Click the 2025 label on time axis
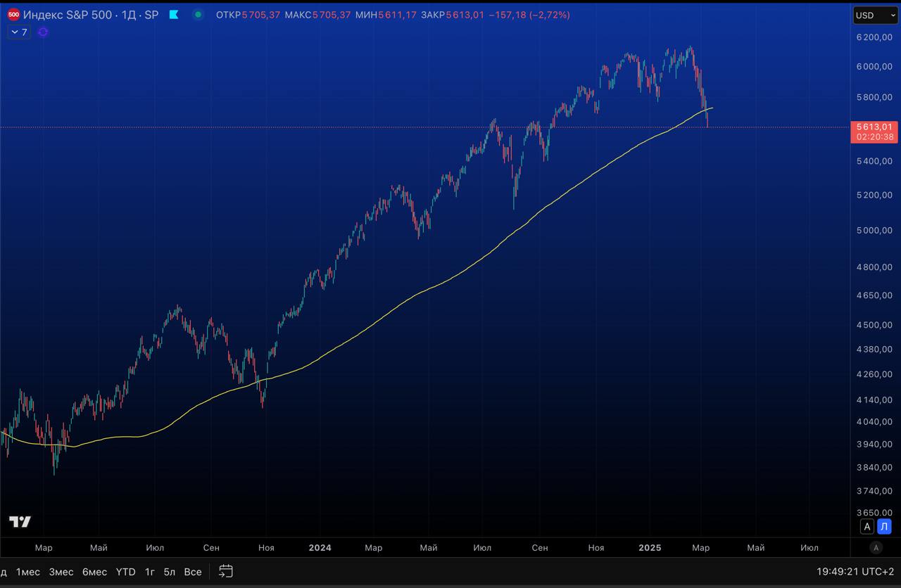Screen dimensions: 901x588 (650, 547)
